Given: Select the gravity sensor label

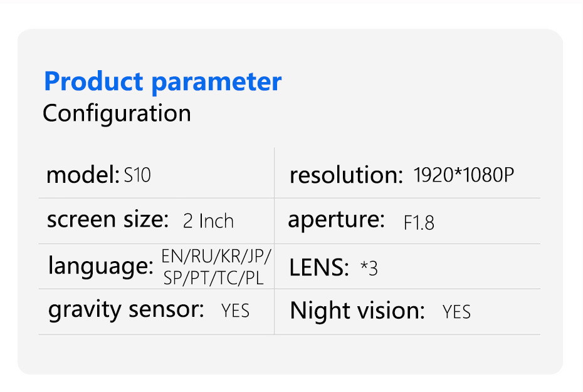Looking at the screenshot, I should (x=126, y=309).
